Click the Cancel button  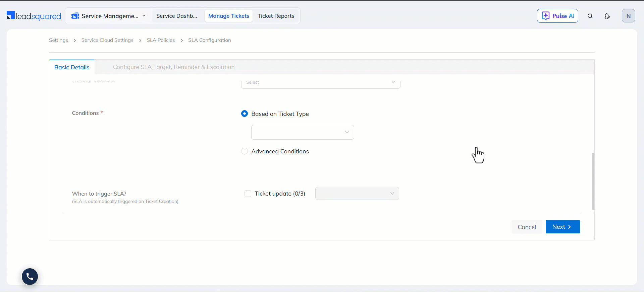(x=527, y=227)
